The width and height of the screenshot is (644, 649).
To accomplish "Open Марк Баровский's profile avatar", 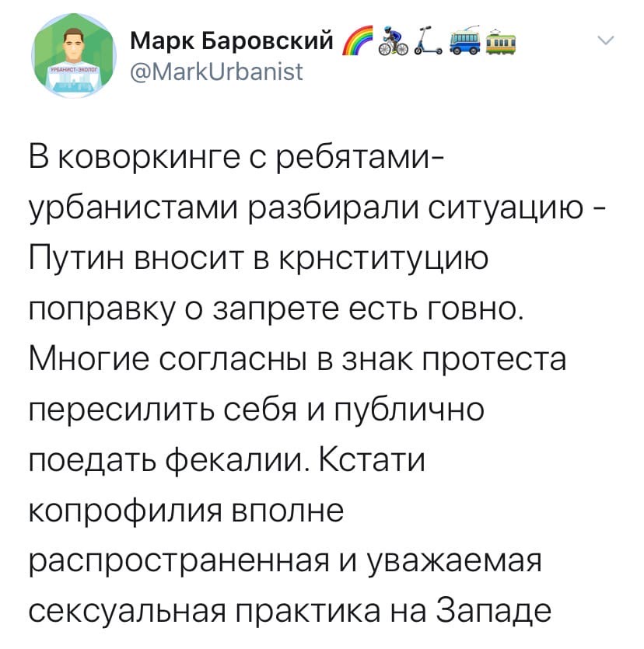I will pyautogui.click(x=74, y=56).
